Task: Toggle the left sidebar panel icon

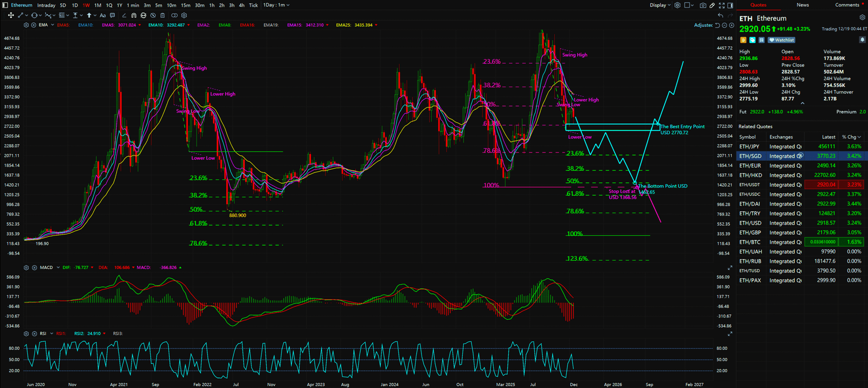Action: [5, 5]
